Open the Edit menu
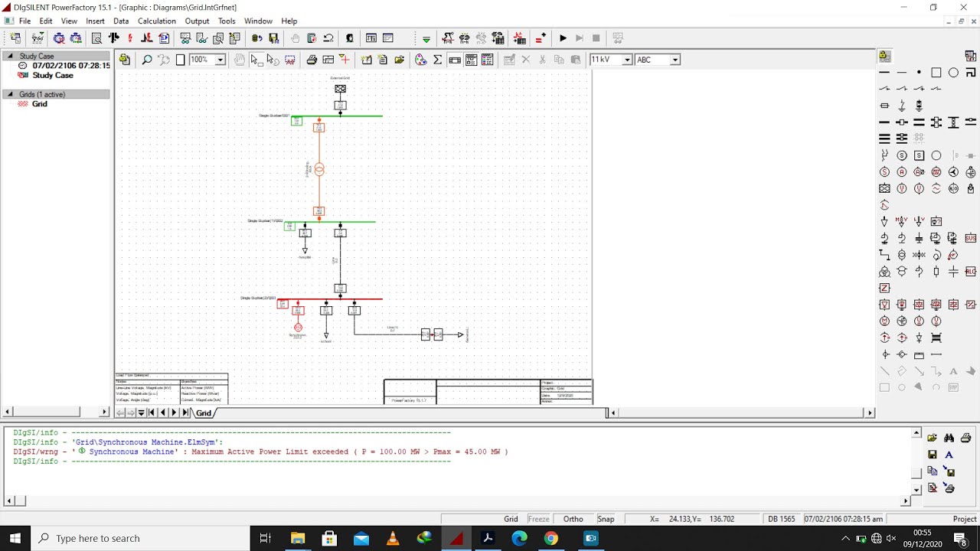This screenshot has width=980, height=551. point(46,21)
